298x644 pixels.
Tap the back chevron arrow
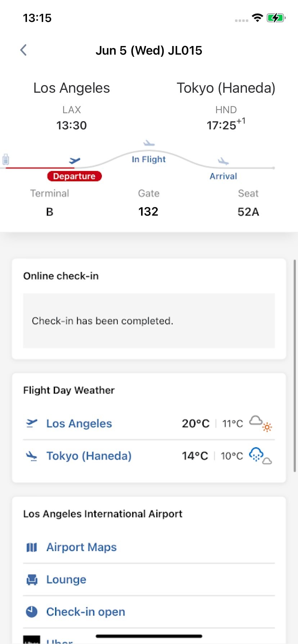coord(24,50)
